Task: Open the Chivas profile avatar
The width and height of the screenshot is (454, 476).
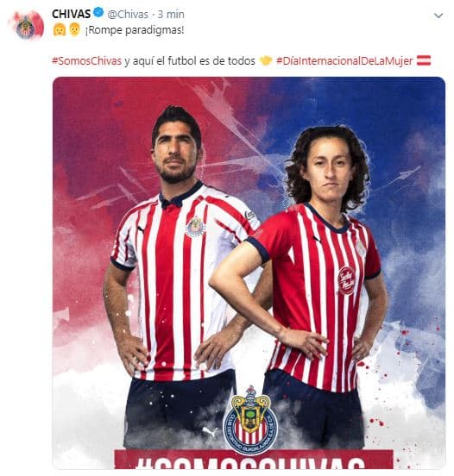Action: coord(26,25)
